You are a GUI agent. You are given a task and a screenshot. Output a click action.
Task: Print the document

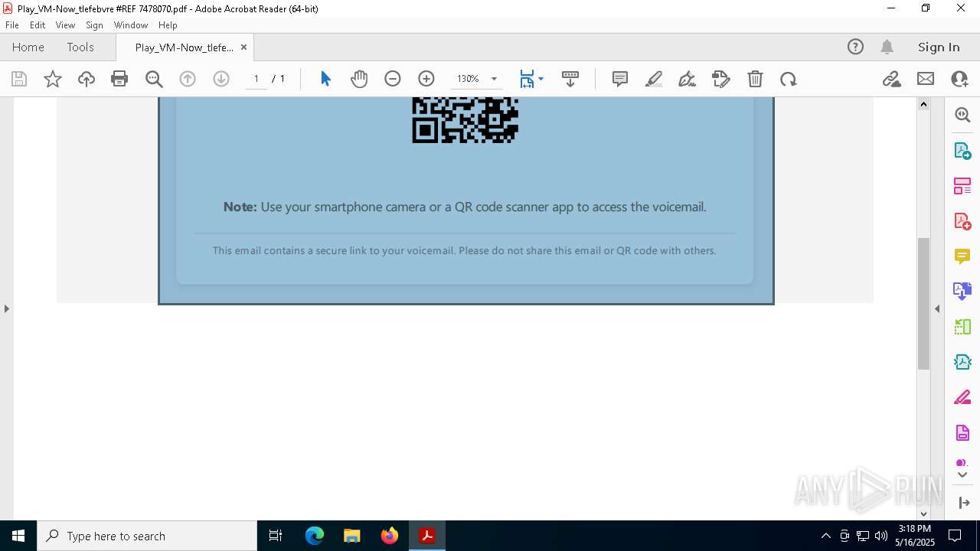[119, 79]
